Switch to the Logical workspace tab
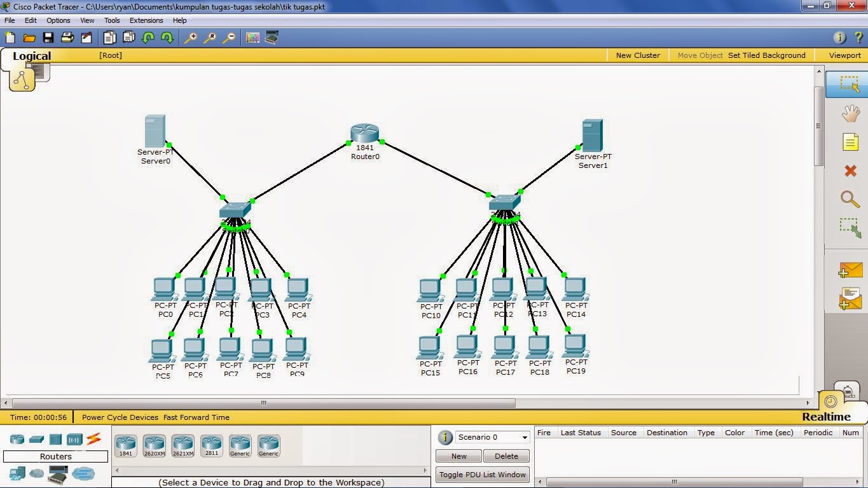The width and height of the screenshot is (868, 488). (x=32, y=56)
